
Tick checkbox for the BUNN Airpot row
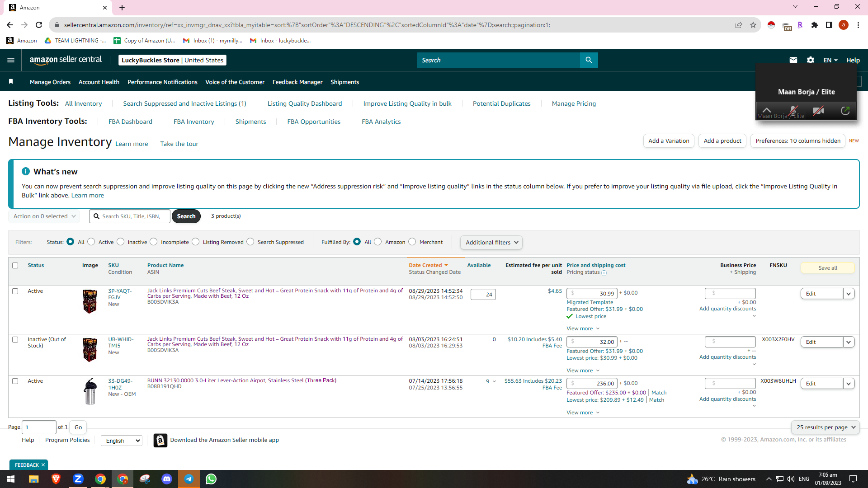pyautogui.click(x=15, y=381)
